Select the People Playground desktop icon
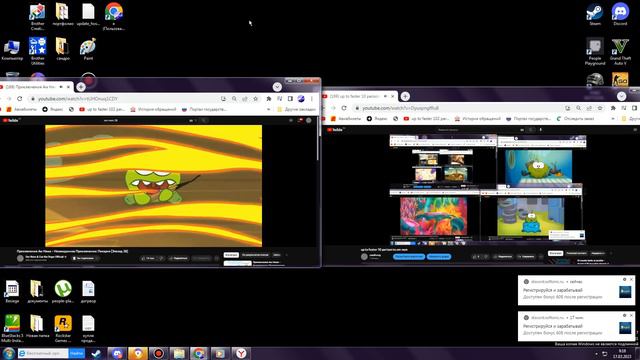The width and height of the screenshot is (640, 360). (595, 51)
